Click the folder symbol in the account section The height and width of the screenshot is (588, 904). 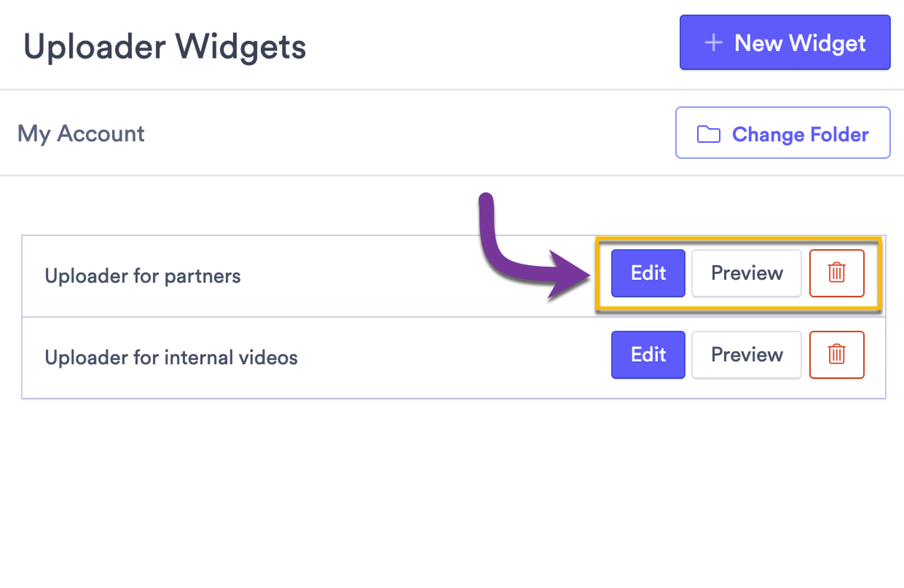point(710,134)
